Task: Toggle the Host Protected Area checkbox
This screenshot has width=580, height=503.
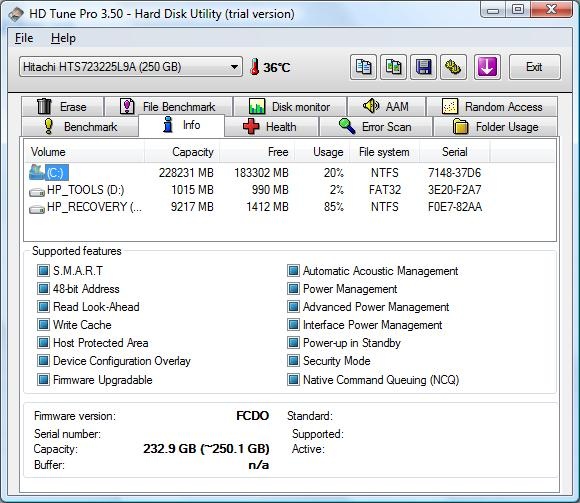Action: [43, 342]
